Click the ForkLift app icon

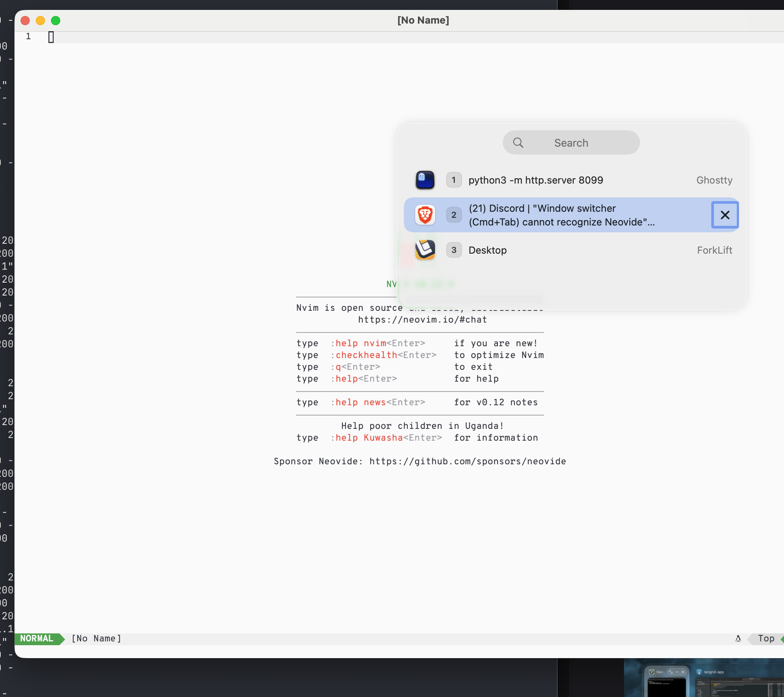[x=425, y=250]
